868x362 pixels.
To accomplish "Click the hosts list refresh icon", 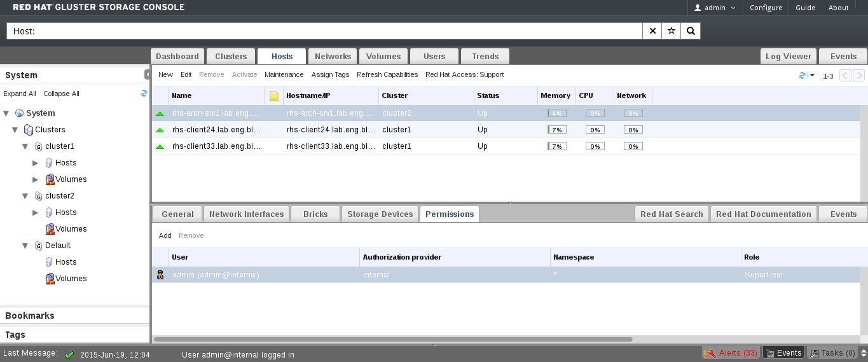I will tap(802, 76).
